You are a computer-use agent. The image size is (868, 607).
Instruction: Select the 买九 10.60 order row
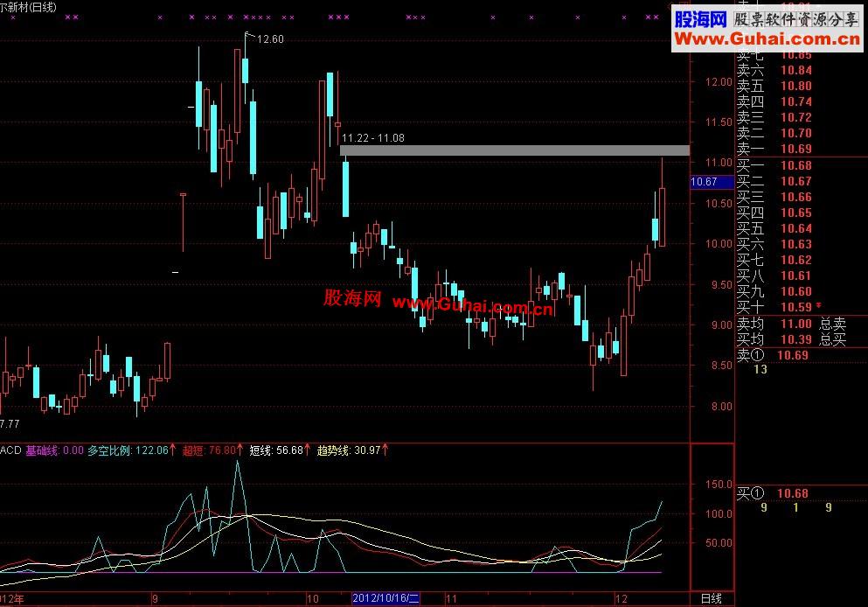(774, 291)
